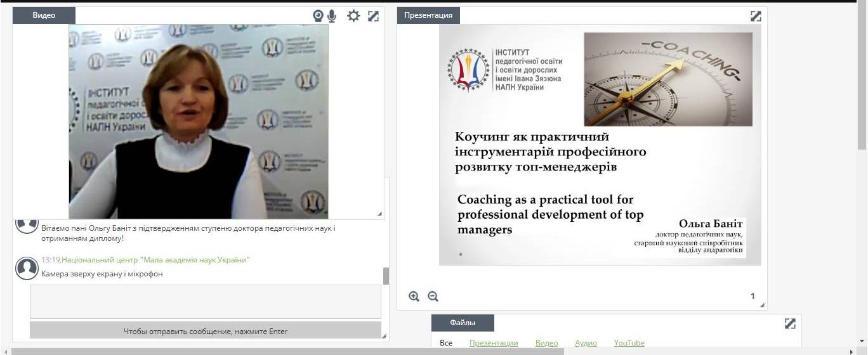The height and width of the screenshot is (355, 868).
Task: Open the Аудио files filter link
Action: (586, 343)
